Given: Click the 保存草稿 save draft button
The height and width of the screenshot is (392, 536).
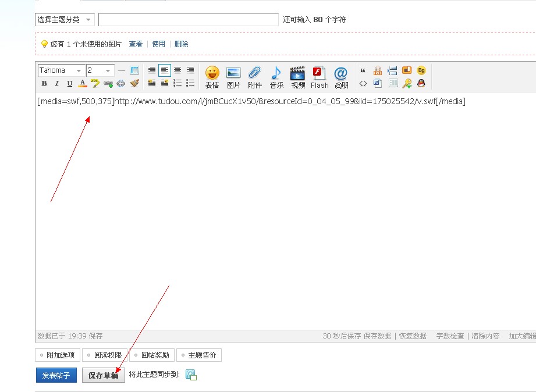Looking at the screenshot, I should [103, 375].
